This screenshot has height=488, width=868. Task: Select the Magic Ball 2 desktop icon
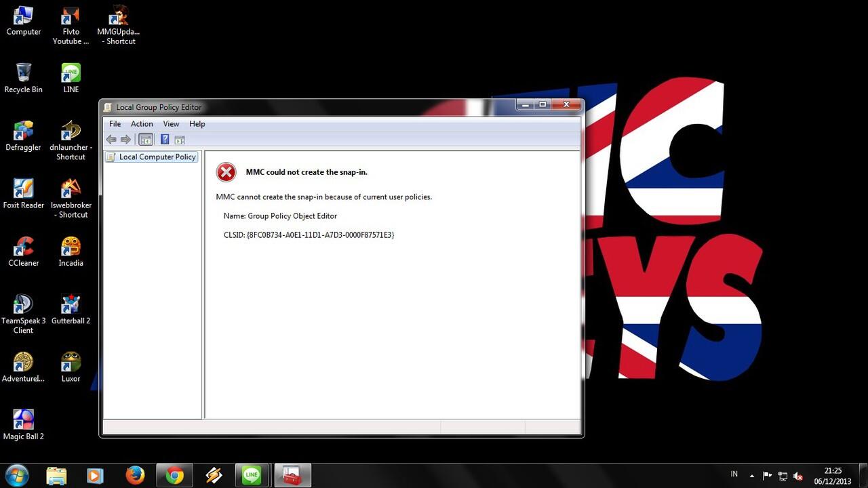click(23, 425)
